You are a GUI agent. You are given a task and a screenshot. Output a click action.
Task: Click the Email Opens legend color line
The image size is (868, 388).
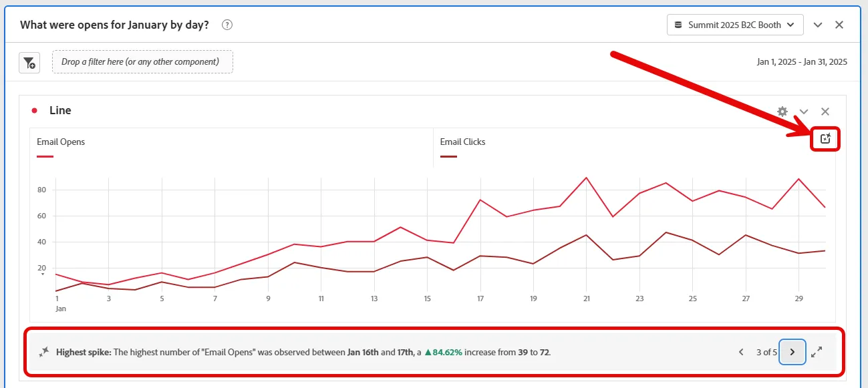point(45,157)
